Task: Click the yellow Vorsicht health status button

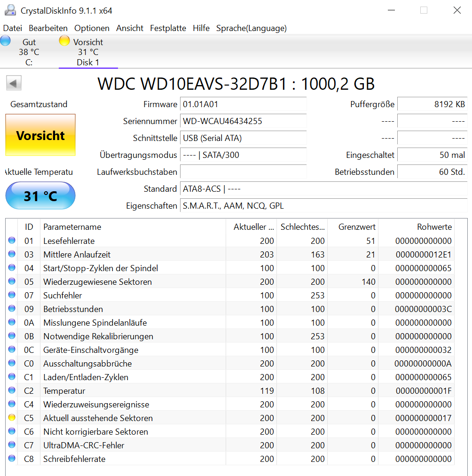Action: pos(40,135)
